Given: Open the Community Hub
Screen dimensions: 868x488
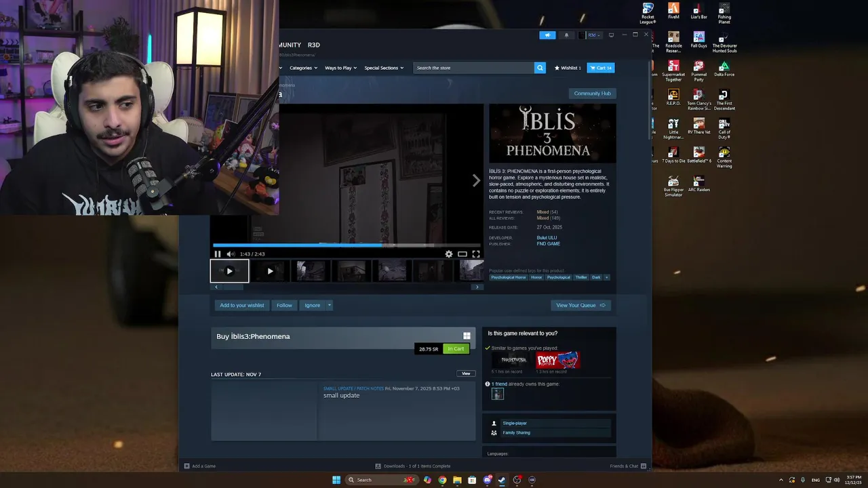Looking at the screenshot, I should point(592,94).
